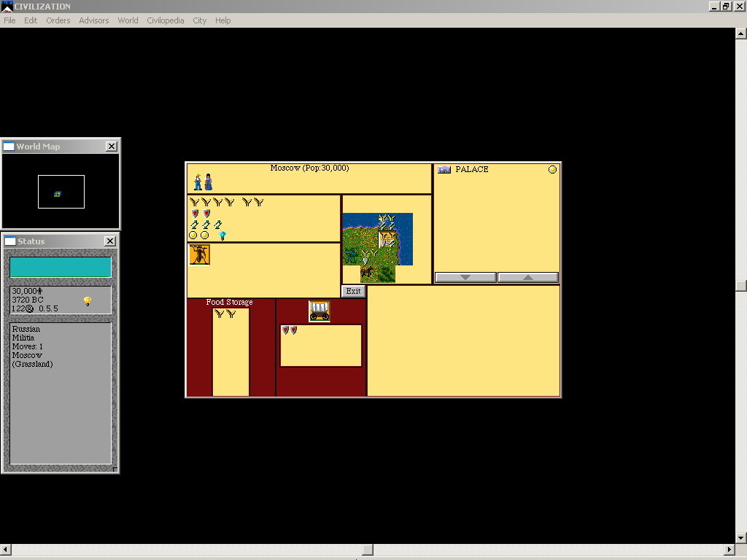747x560 pixels.
Task: Click the worked grassland tile with the shield
Action: [x=368, y=256]
